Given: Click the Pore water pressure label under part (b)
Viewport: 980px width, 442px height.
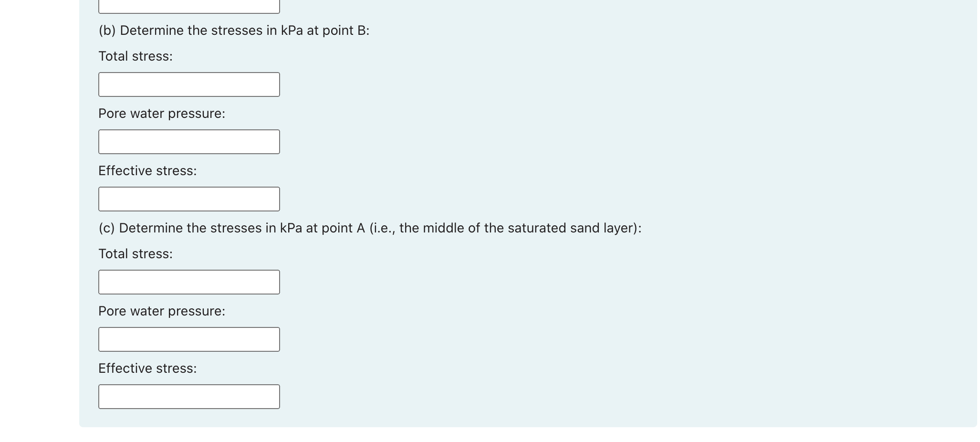Looking at the screenshot, I should [x=162, y=114].
